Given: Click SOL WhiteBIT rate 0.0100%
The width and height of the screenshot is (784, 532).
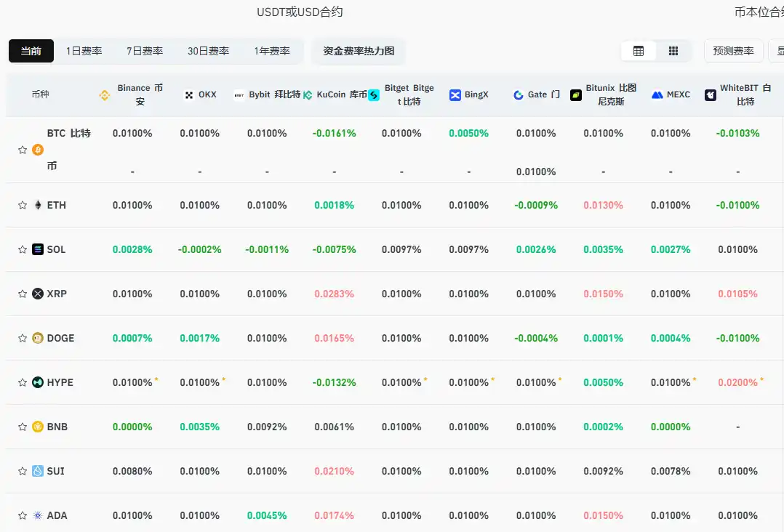Looking at the screenshot, I should [738, 250].
